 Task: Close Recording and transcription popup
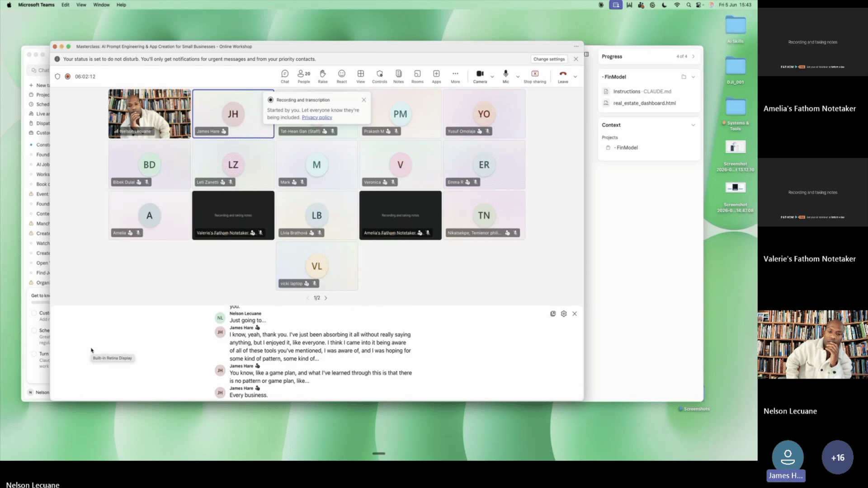364,100
